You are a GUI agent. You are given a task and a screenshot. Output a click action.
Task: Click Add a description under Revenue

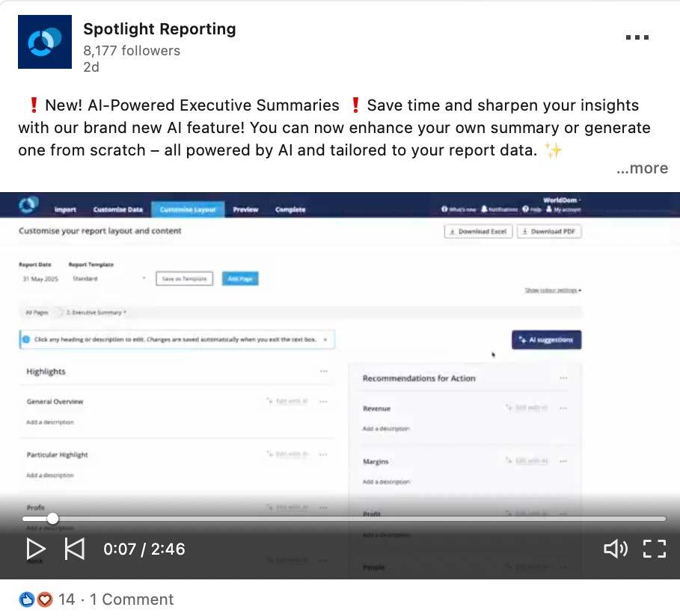(386, 428)
